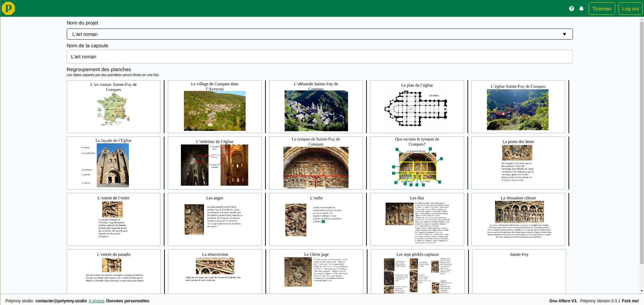Select slide 'Le village de Conques dans l'Aveyron'
Image resolution: width=644 pixels, height=305 pixels.
click(215, 107)
